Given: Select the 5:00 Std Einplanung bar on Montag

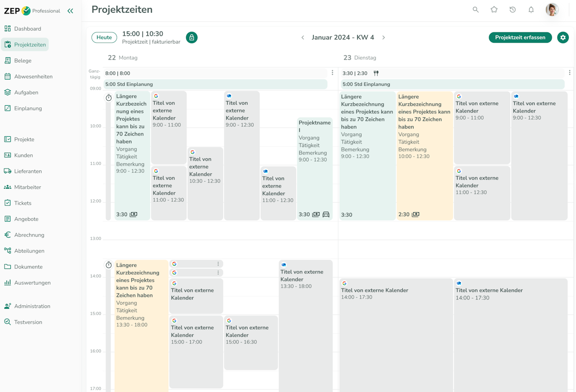Looking at the screenshot, I should pos(216,84).
